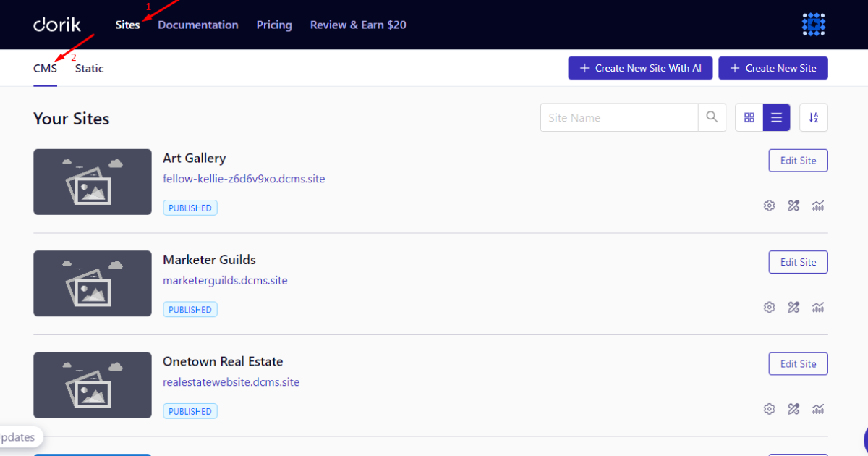The image size is (868, 456).
Task: Open realestatewebsite.dcms.site link
Action: pos(231,381)
